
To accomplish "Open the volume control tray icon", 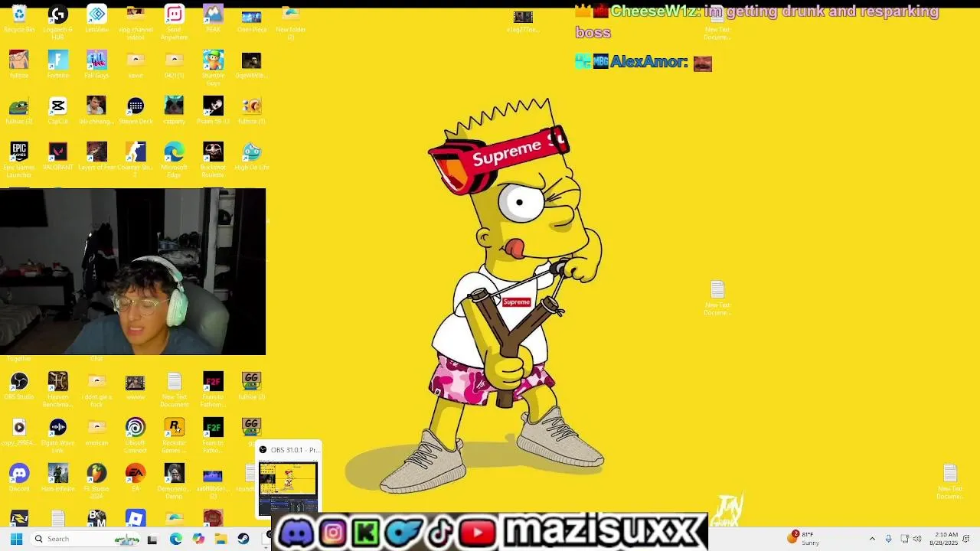I will pyautogui.click(x=917, y=539).
